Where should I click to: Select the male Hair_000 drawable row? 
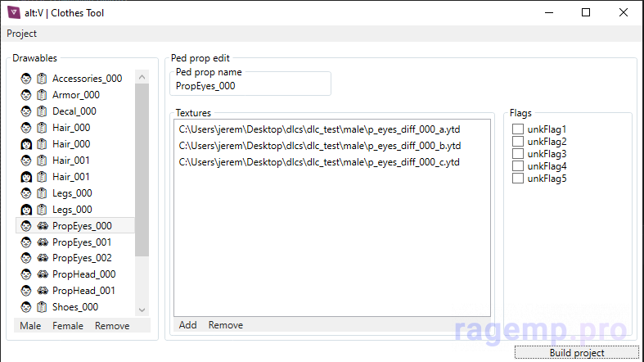75,128
